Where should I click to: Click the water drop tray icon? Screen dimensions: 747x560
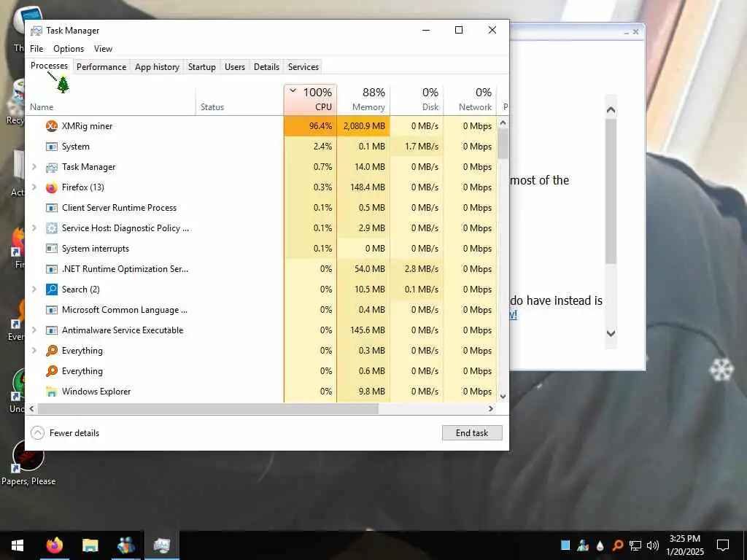point(600,545)
